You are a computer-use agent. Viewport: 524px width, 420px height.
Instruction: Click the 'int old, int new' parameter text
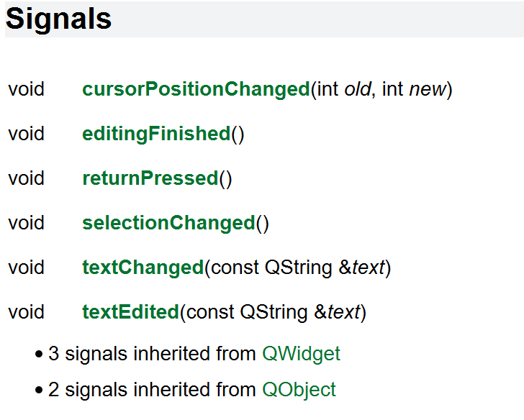coord(381,89)
